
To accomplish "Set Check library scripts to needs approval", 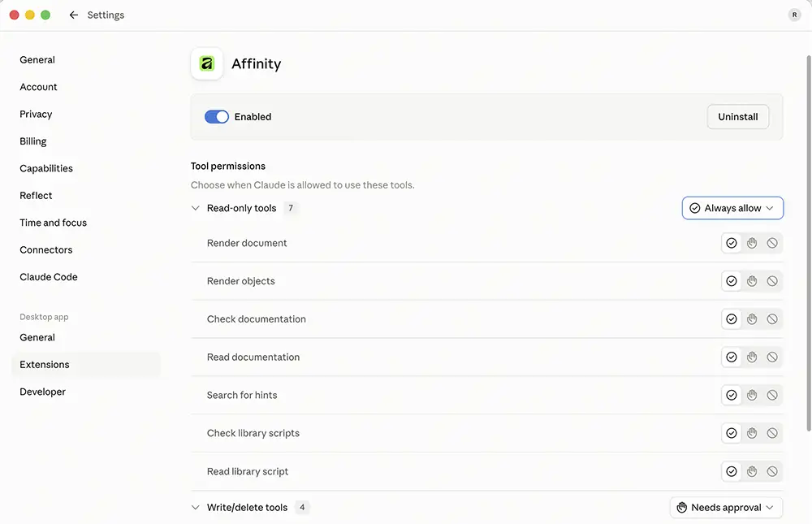I will 752,433.
